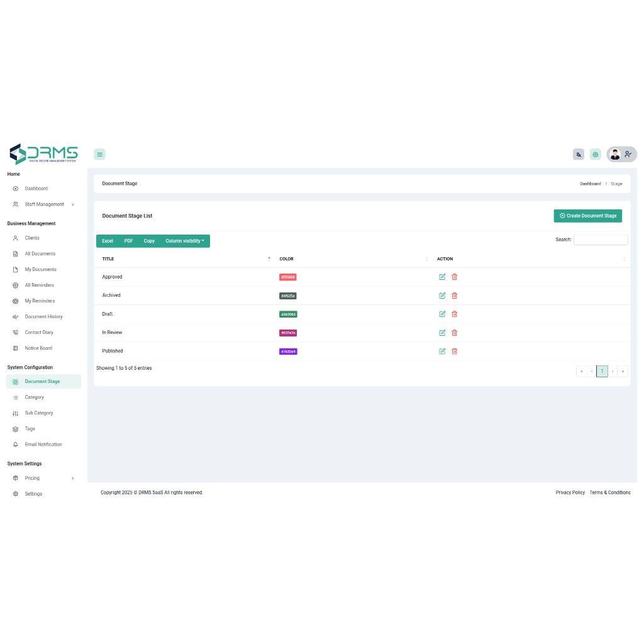The image size is (644, 644).
Task: Expand the Staff Management submenu
Action: click(44, 204)
